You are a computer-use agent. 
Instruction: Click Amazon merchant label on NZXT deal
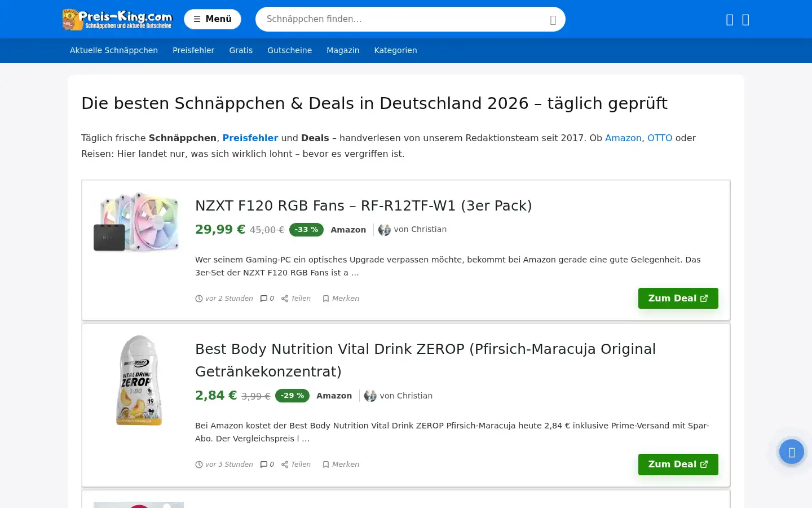(x=348, y=230)
